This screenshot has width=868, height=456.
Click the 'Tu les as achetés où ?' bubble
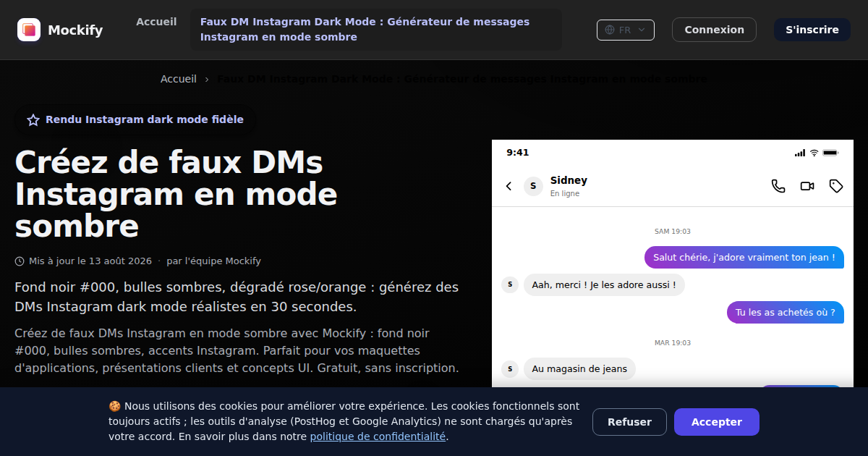tap(786, 313)
